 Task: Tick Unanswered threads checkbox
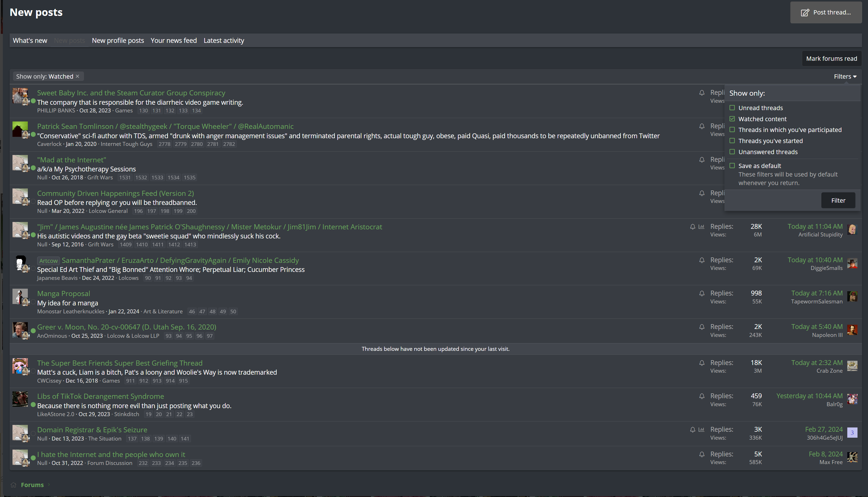732,152
